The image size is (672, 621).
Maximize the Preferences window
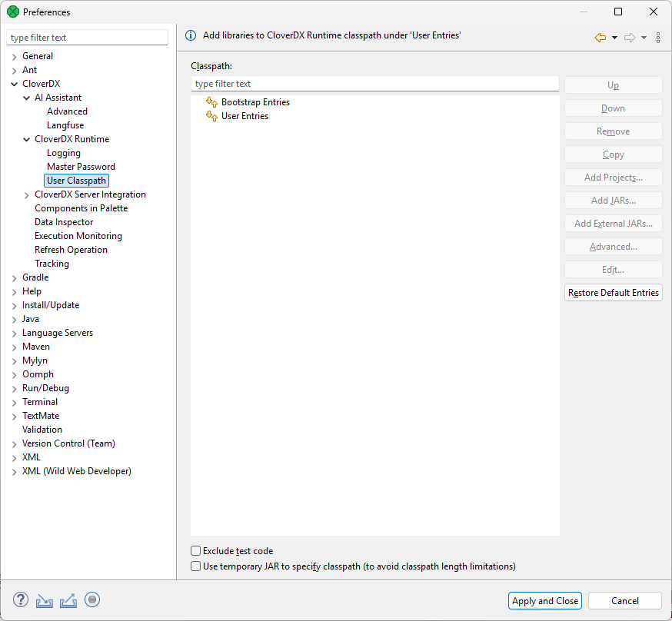(x=618, y=12)
